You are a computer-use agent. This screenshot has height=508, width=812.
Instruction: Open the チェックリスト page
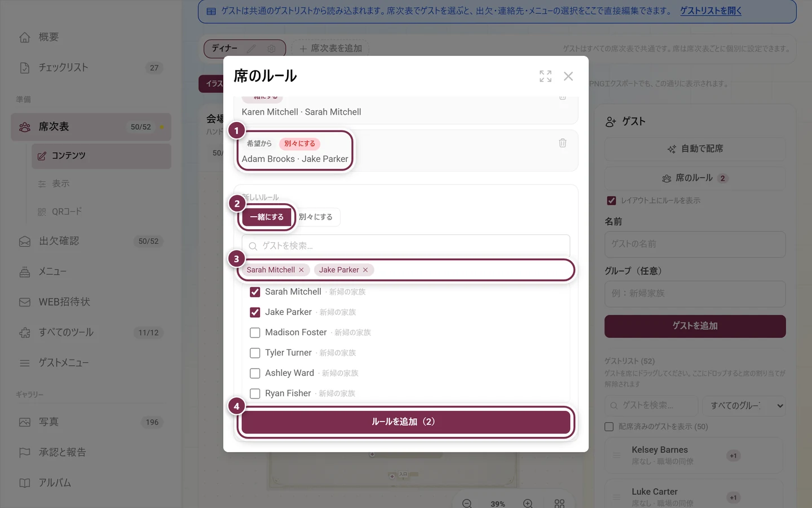91,68
